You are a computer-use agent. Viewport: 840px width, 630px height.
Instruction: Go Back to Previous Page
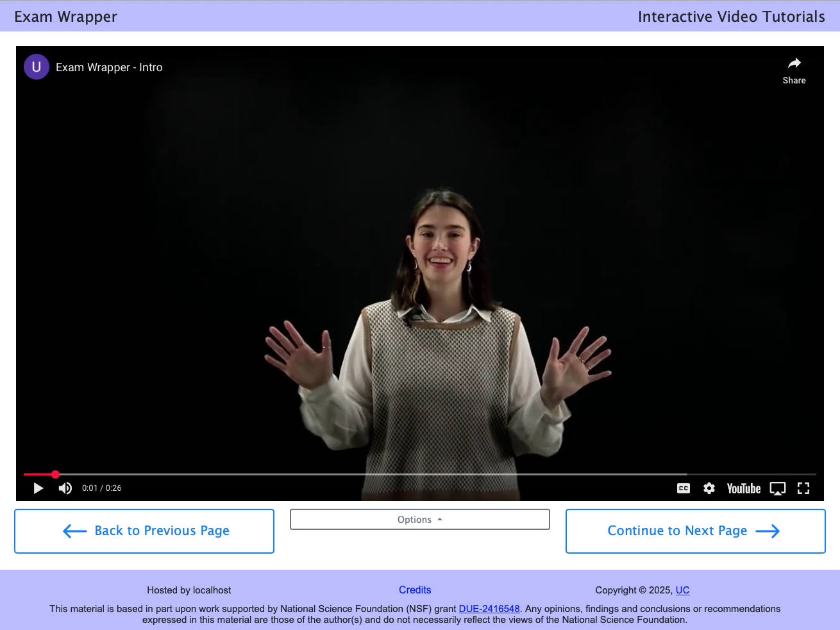[144, 531]
